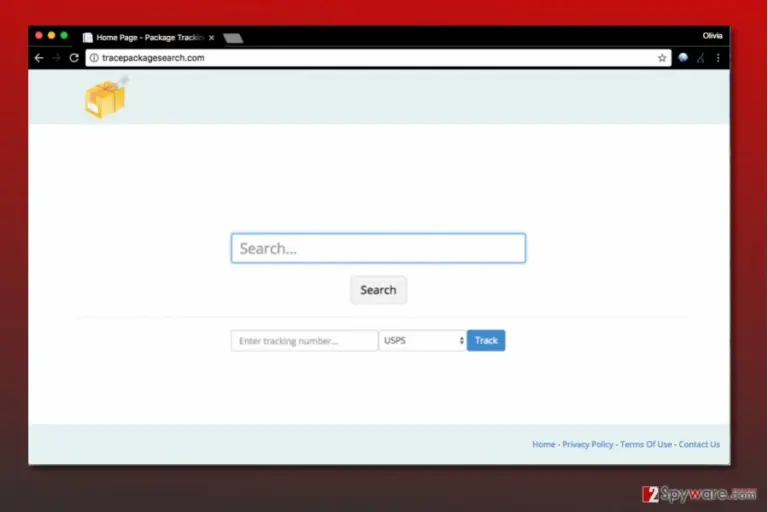This screenshot has width=768, height=512.
Task: Click the browser forward arrow
Action: click(56, 58)
